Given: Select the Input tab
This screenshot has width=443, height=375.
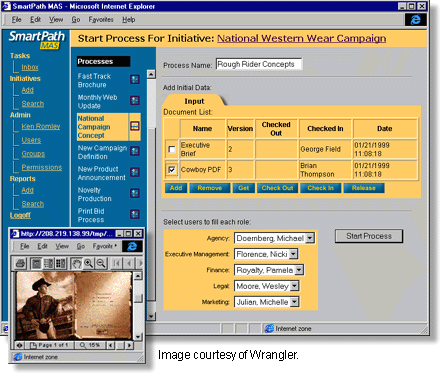Looking at the screenshot, I should point(194,101).
